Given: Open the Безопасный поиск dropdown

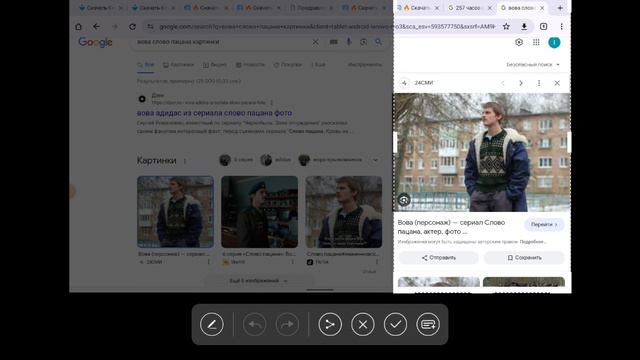Looking at the screenshot, I should coord(533,64).
